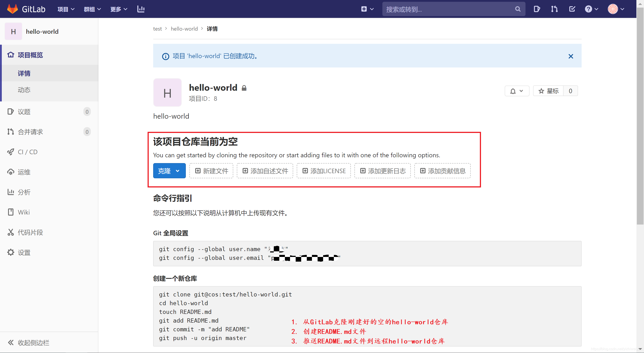The height and width of the screenshot is (353, 644).
Task: Click the activity chart icon in navigation
Action: click(141, 9)
